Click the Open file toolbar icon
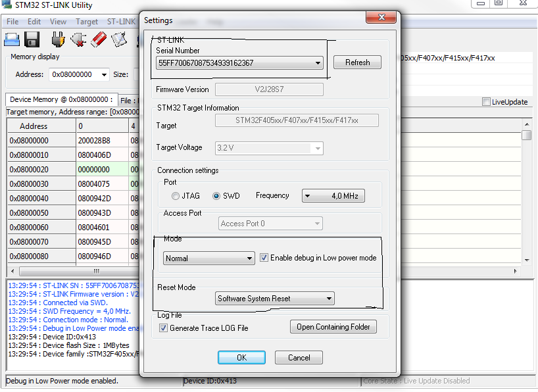Screen dimensions: 538x392 [x=12, y=39]
